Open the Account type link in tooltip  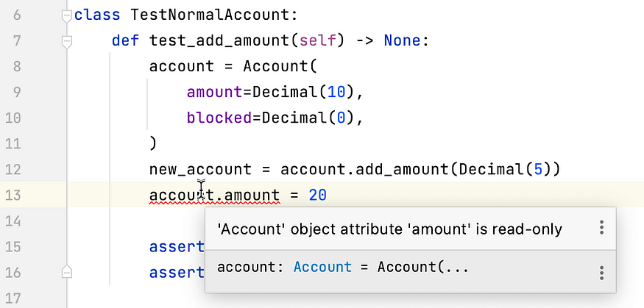point(322,268)
